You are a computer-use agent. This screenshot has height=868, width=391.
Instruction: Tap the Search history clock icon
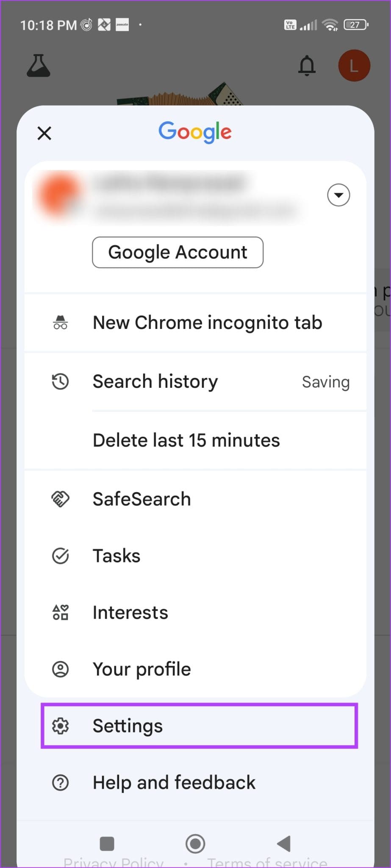(61, 381)
